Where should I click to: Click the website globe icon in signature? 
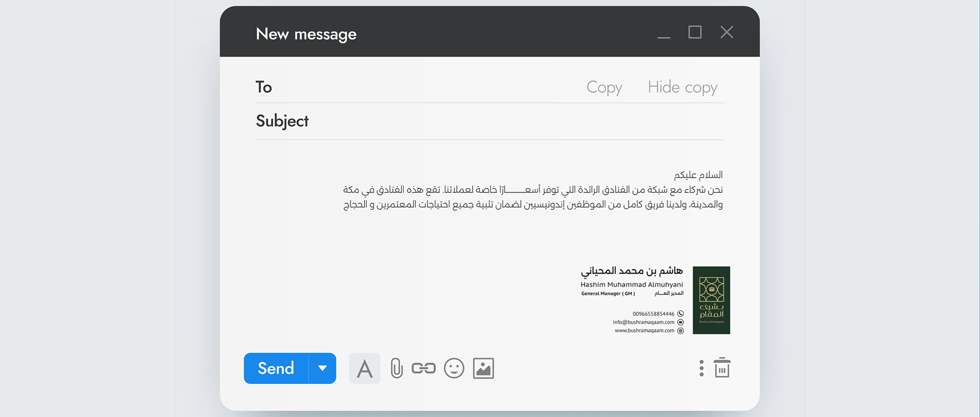click(x=681, y=331)
